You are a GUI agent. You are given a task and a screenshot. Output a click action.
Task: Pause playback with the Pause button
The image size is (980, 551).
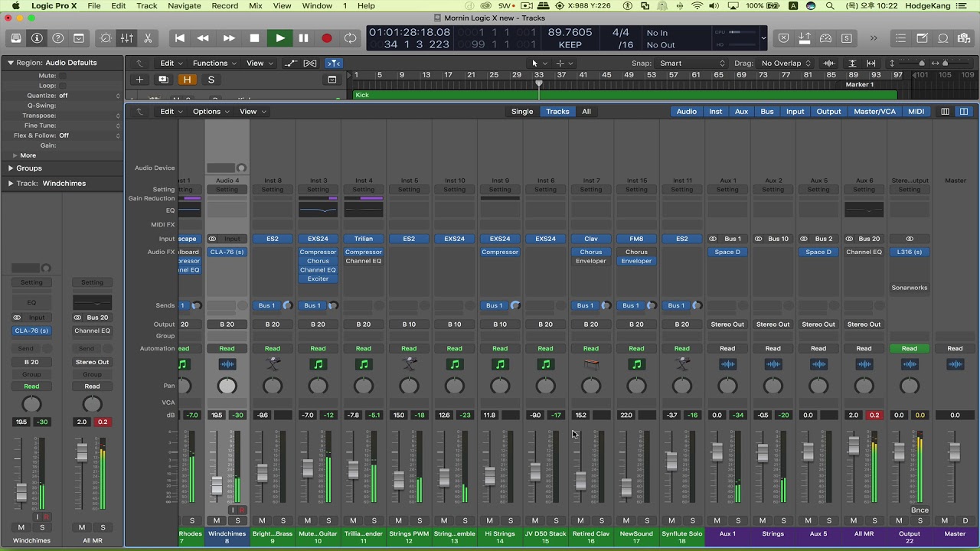[303, 38]
